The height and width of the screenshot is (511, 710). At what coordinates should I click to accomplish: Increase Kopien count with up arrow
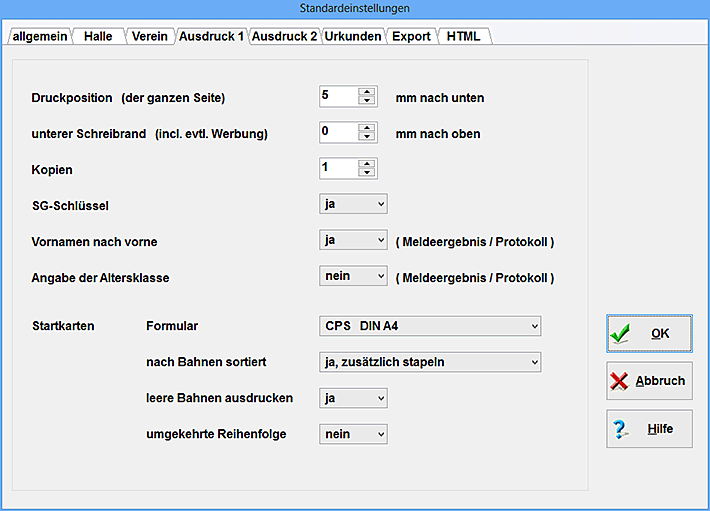point(367,164)
